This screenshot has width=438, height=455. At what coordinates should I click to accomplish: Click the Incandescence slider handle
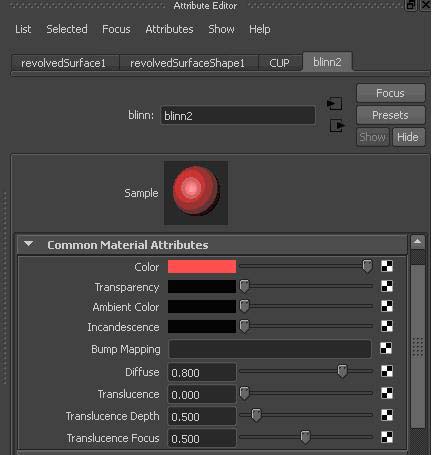(x=244, y=326)
